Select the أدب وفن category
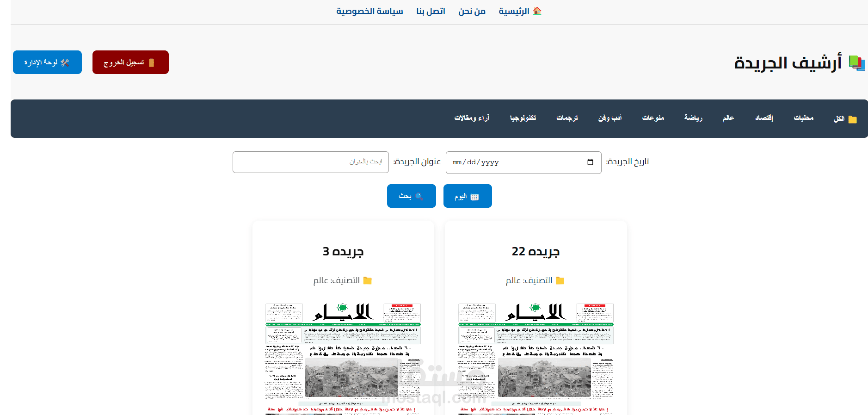This screenshot has height=415, width=868. (610, 118)
